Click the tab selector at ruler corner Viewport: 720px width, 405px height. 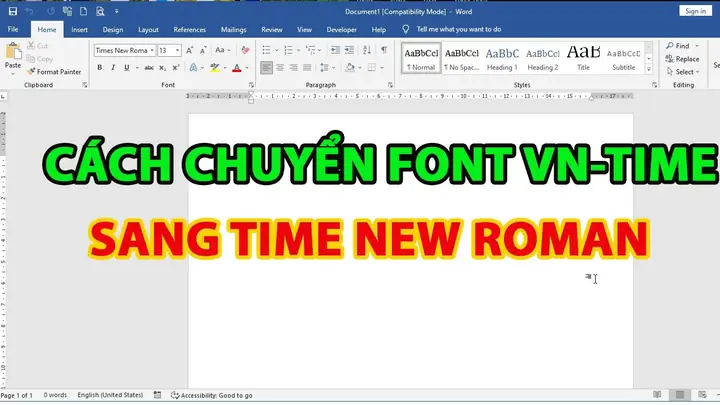click(x=3, y=96)
